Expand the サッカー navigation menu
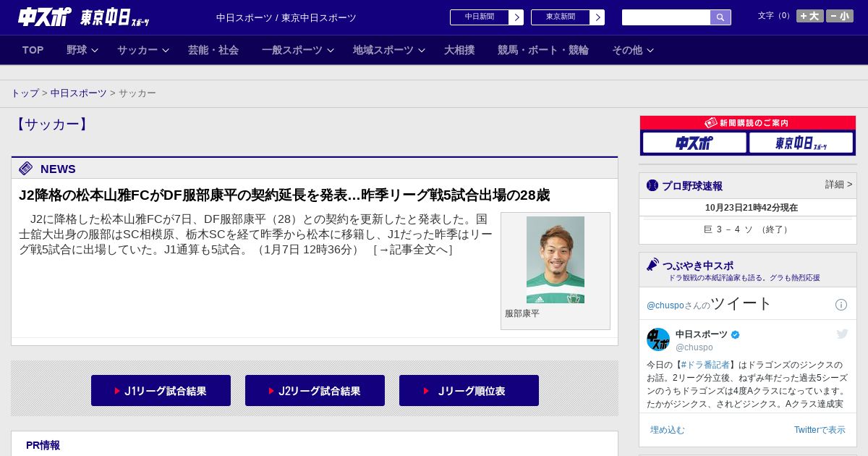 click(143, 50)
